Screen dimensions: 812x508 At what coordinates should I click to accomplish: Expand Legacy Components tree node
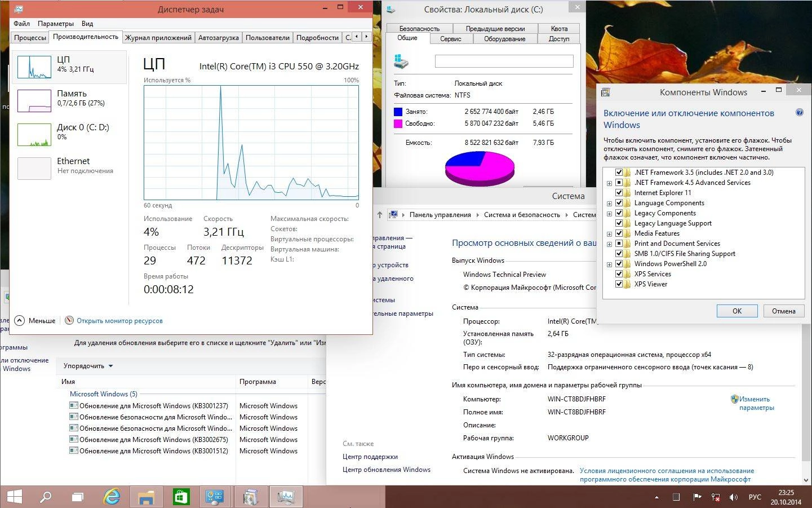(609, 214)
